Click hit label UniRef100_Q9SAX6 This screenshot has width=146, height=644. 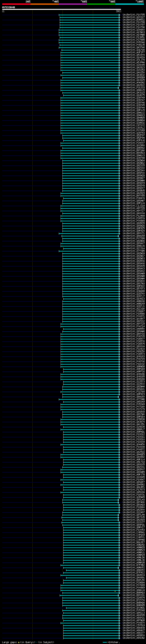(134, 263)
